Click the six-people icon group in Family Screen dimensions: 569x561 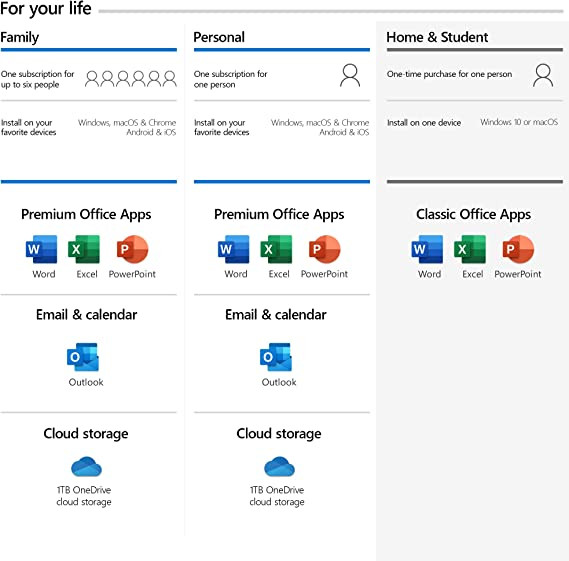coord(131,79)
